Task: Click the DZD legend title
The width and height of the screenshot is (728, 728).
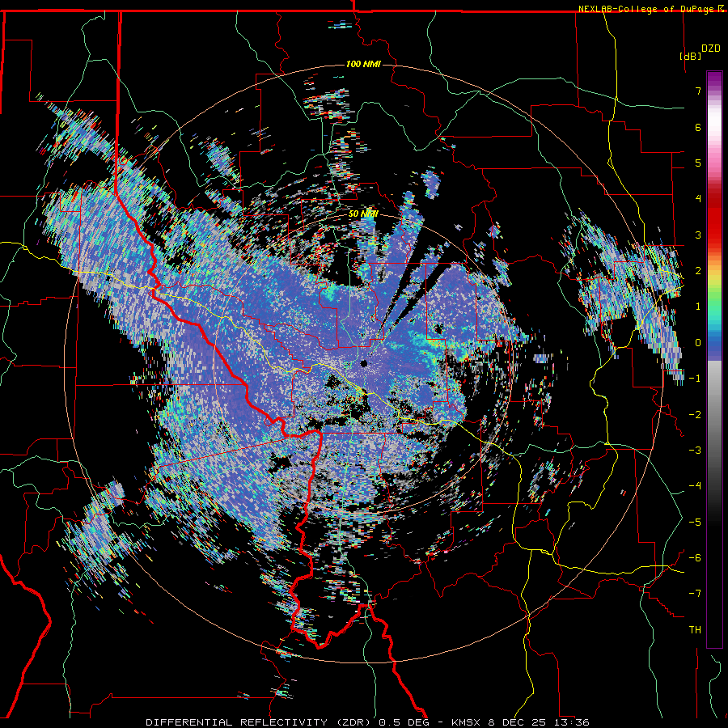Action: [711, 49]
